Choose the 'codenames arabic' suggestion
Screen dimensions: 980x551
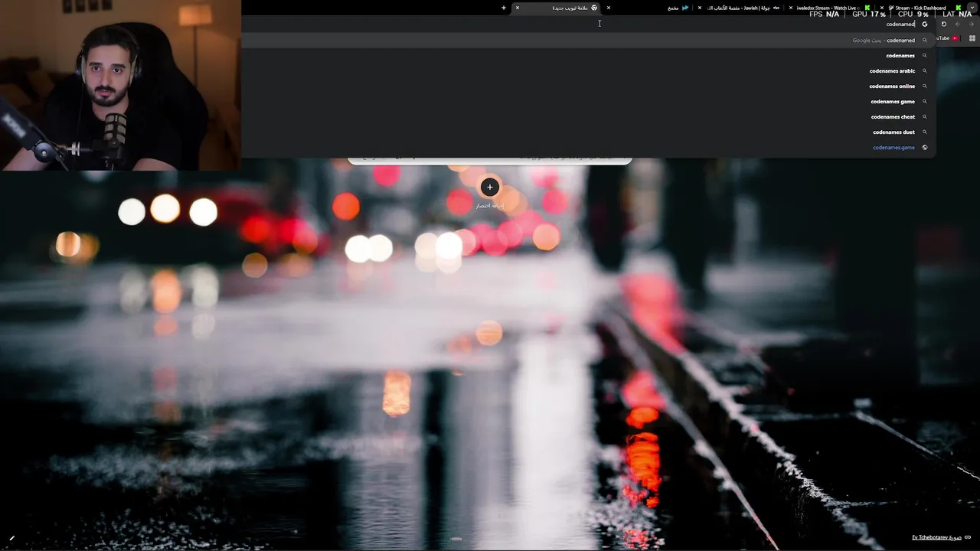click(588, 70)
